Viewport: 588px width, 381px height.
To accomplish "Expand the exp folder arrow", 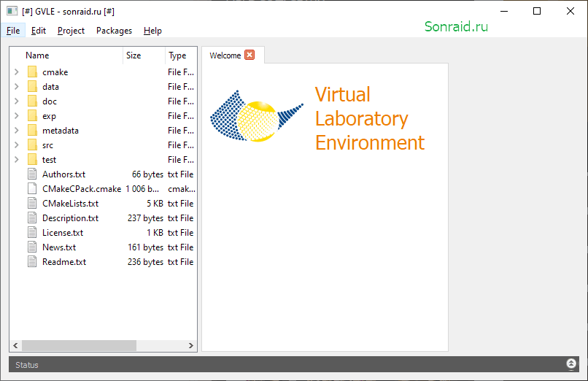I will (x=17, y=115).
